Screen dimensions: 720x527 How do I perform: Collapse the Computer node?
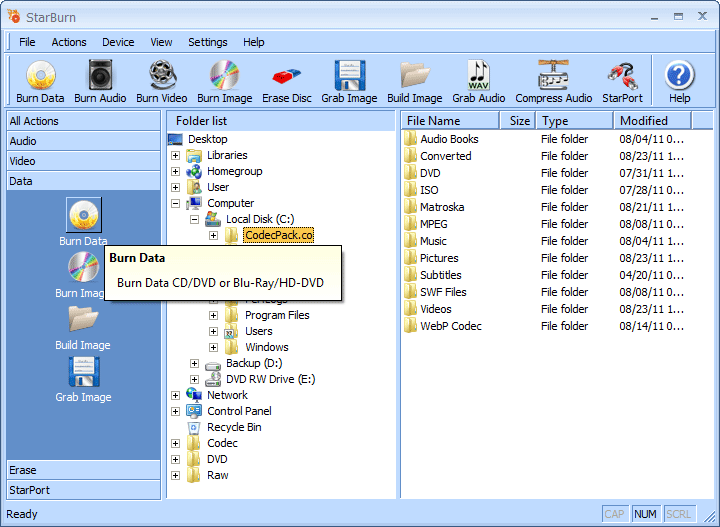coord(175,203)
